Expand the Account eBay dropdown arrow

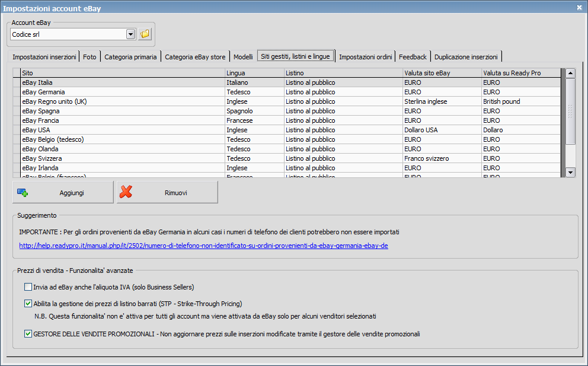(x=130, y=34)
